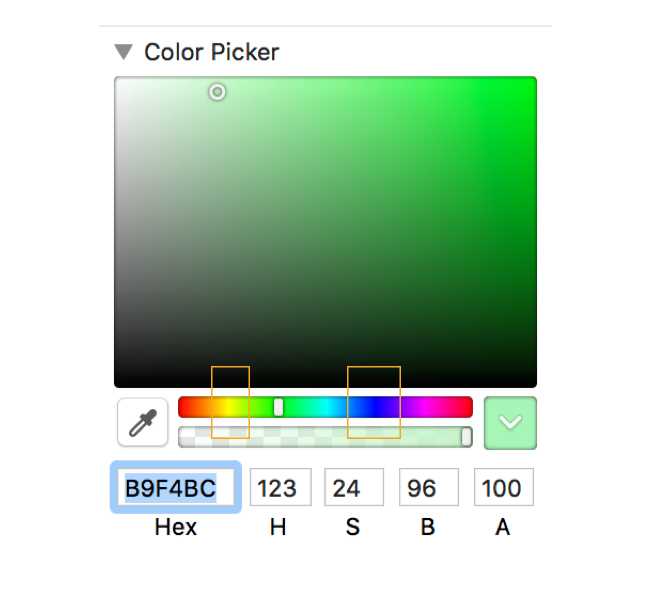Collapse the Color Picker section triangle
Screen dimensions: 650x595
tap(123, 52)
